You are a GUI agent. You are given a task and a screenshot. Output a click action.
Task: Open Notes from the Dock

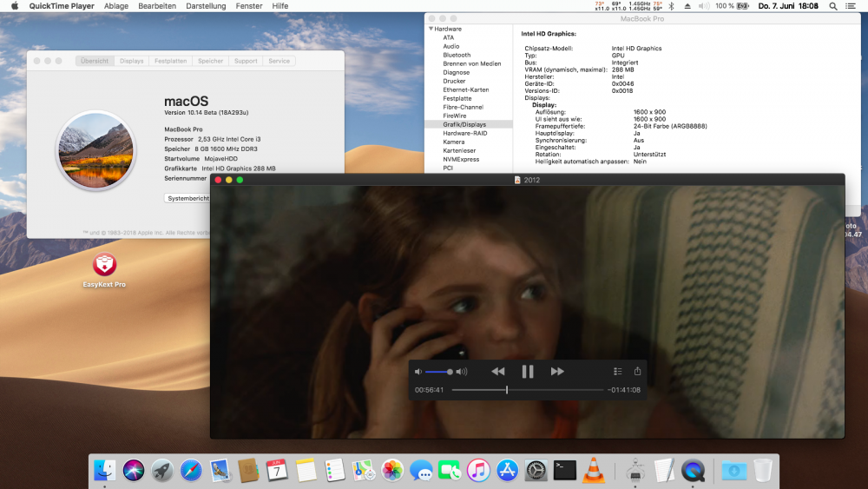[306, 471]
